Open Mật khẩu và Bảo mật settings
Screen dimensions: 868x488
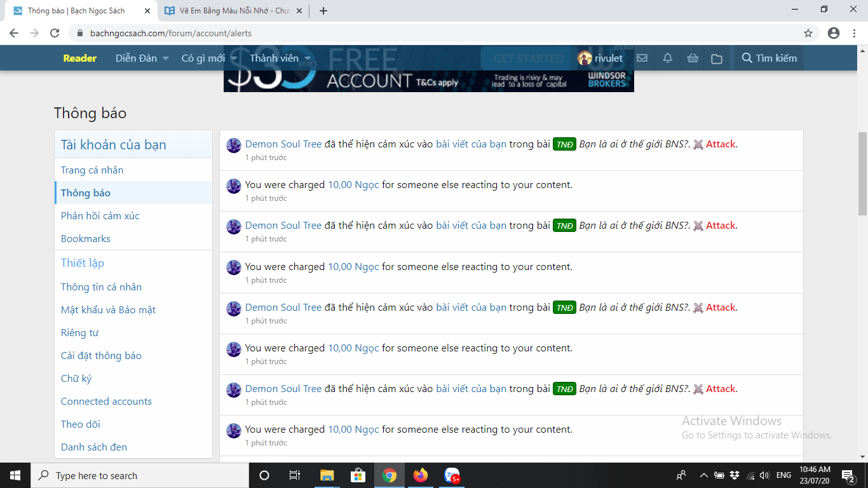(x=108, y=310)
